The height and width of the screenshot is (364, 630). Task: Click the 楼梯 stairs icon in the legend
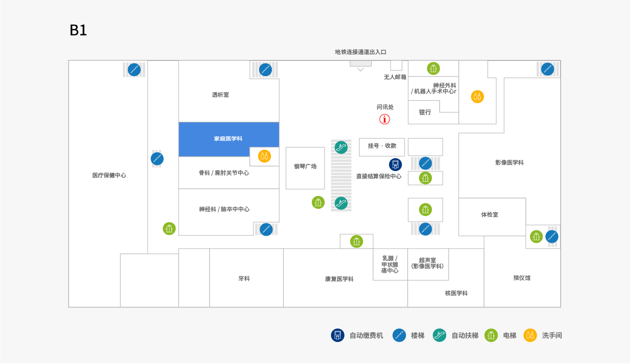399,336
